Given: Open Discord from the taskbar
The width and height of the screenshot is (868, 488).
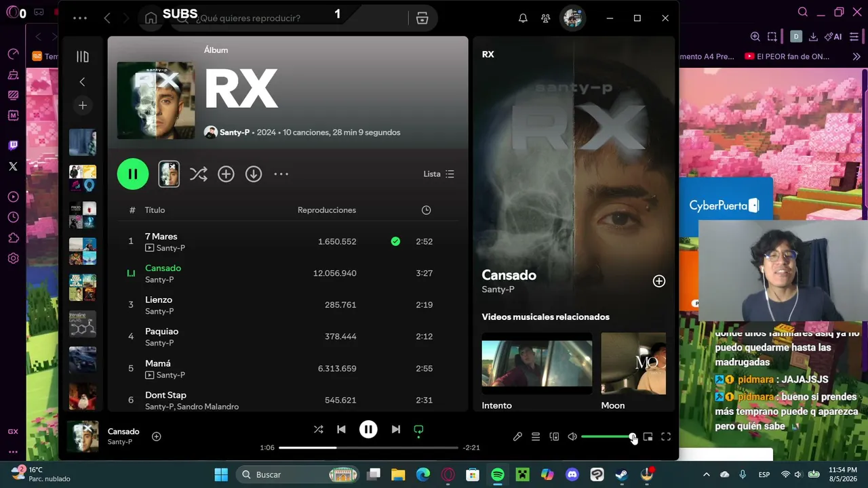Looking at the screenshot, I should 572,474.
